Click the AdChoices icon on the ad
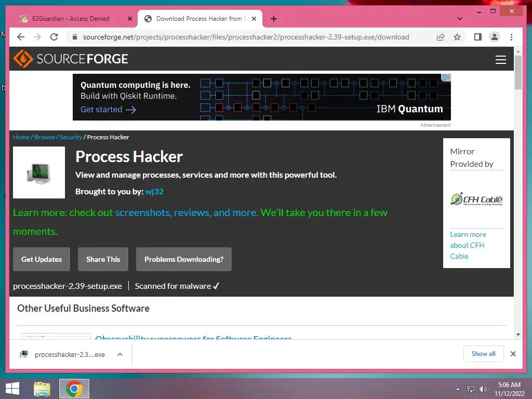The image size is (532, 399). [446, 78]
